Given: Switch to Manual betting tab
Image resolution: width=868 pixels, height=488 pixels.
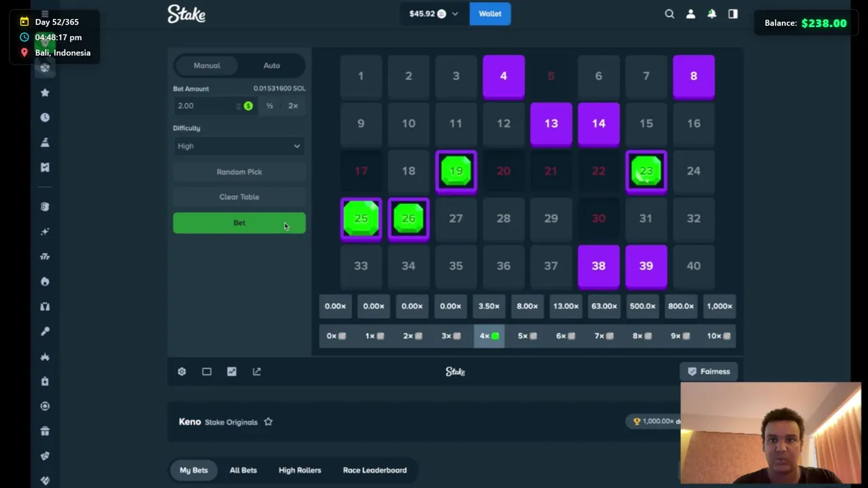Looking at the screenshot, I should tap(207, 66).
